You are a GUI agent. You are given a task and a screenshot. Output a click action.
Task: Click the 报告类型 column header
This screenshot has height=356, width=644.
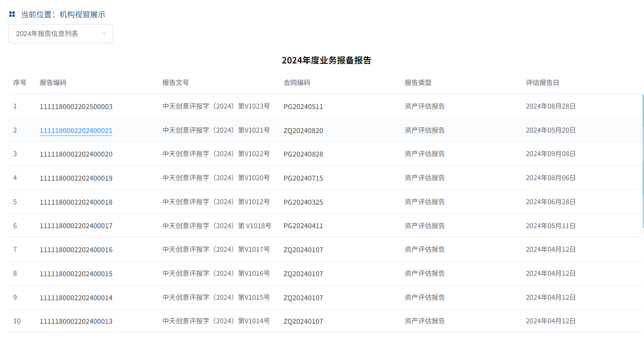tap(418, 83)
